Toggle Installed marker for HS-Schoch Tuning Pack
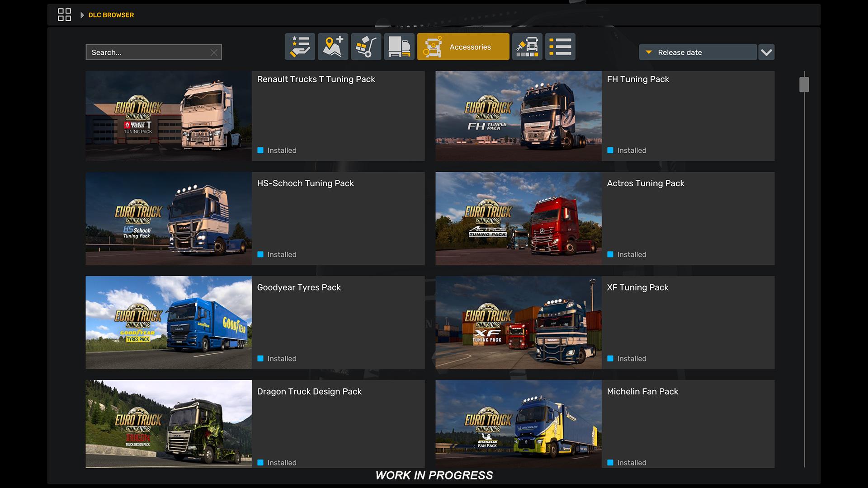The height and width of the screenshot is (488, 868). coord(260,254)
